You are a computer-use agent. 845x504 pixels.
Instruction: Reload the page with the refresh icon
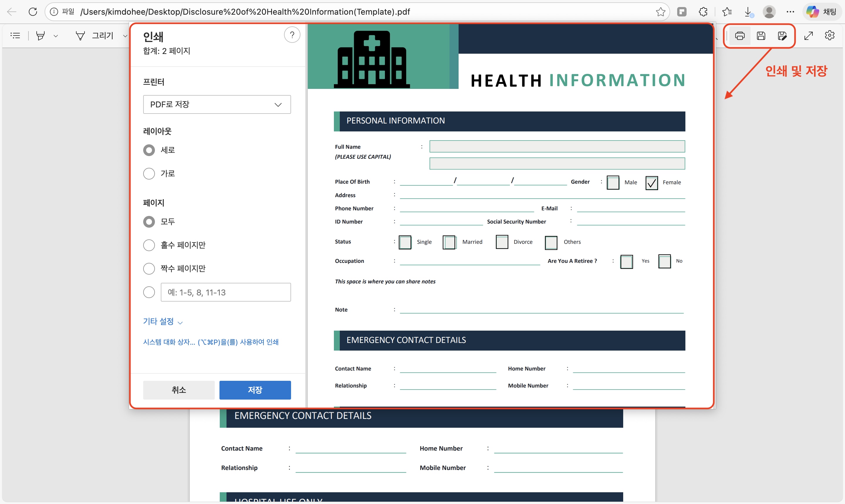coord(33,12)
